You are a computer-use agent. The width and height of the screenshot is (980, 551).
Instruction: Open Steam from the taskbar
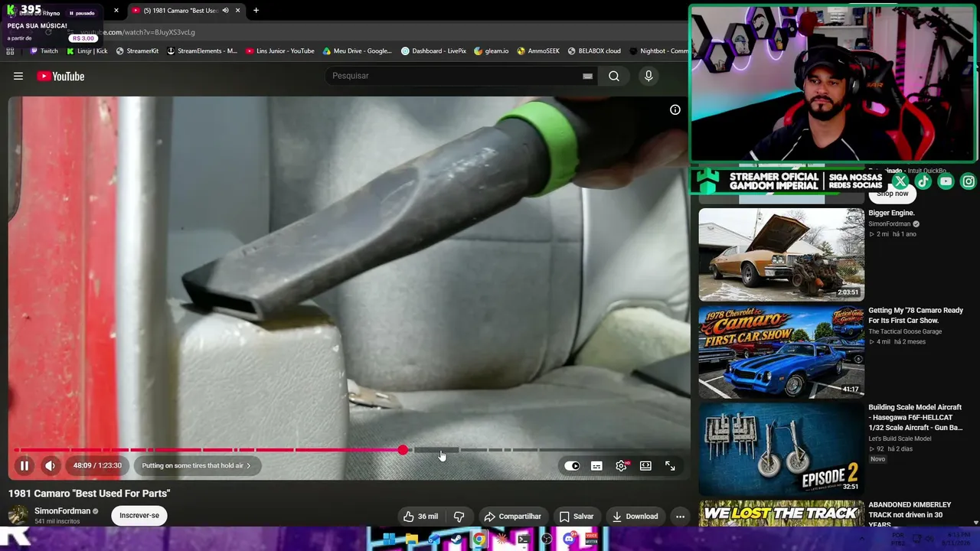coord(456,540)
